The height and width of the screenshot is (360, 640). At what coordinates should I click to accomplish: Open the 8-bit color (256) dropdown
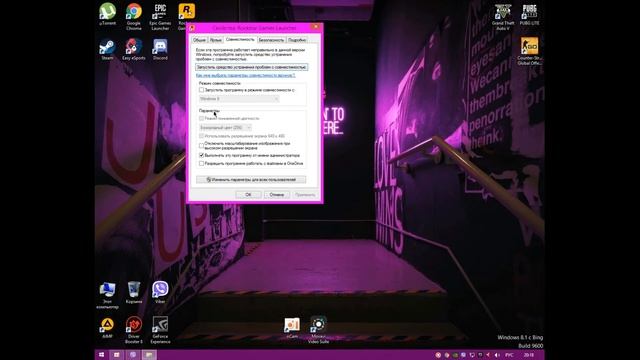point(225,127)
